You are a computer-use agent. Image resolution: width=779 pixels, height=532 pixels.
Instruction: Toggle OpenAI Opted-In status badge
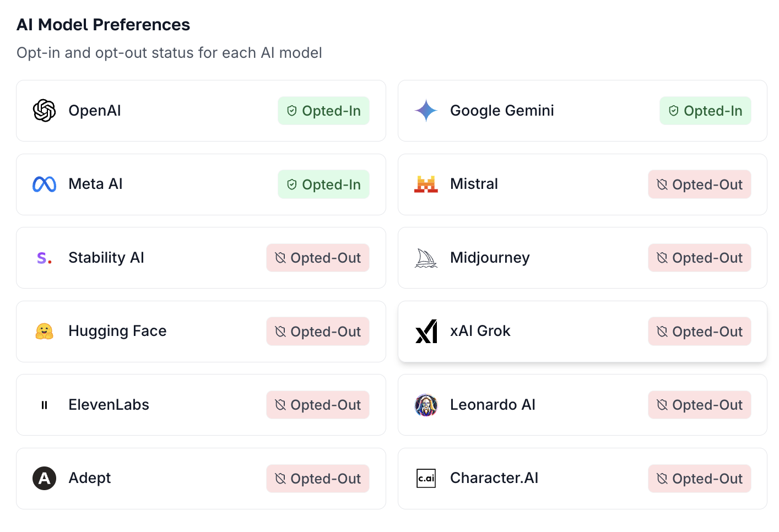(323, 111)
